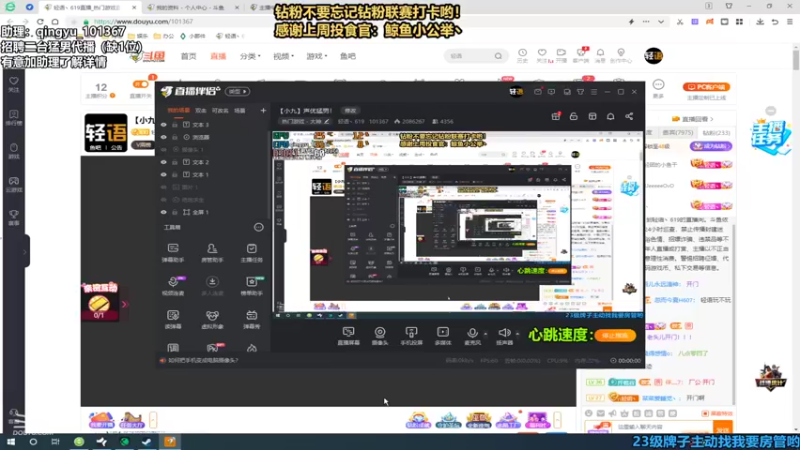The image size is (800, 450).
Task: Add a new scene with plus icon
Action: tap(263, 110)
